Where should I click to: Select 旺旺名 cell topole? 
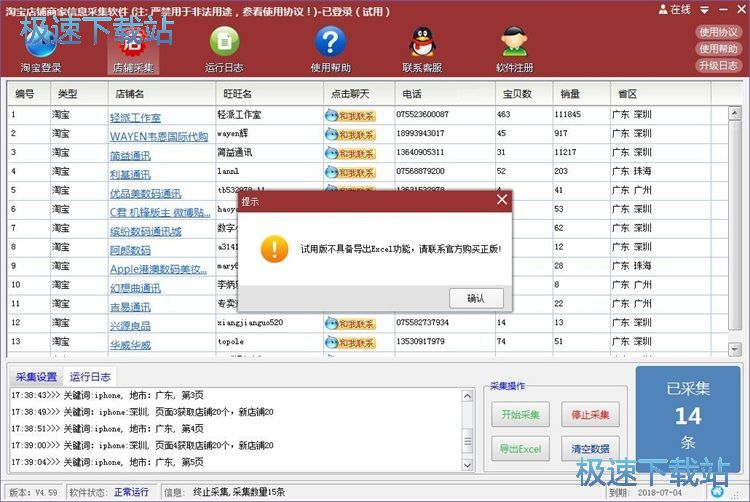point(231,341)
